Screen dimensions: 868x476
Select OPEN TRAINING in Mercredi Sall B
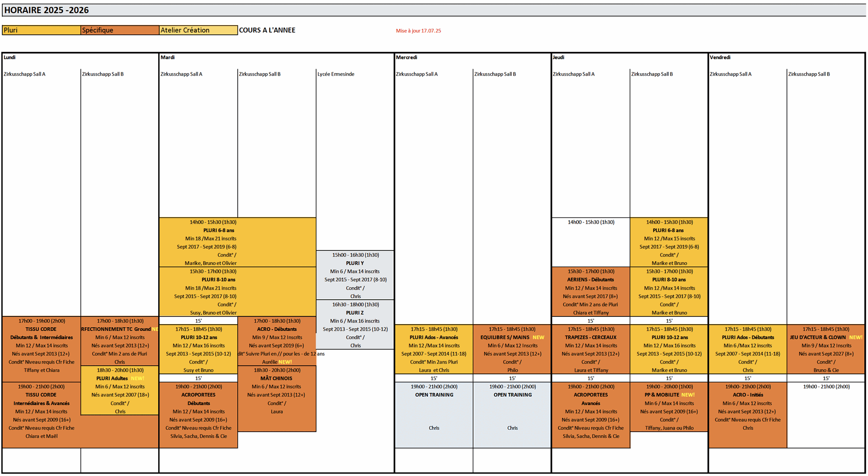512,395
